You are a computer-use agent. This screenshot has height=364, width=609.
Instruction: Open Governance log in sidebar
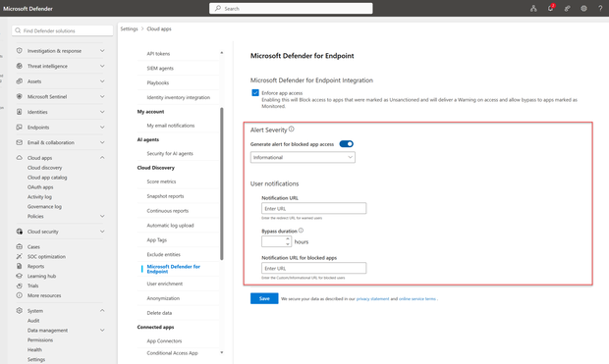pos(44,206)
